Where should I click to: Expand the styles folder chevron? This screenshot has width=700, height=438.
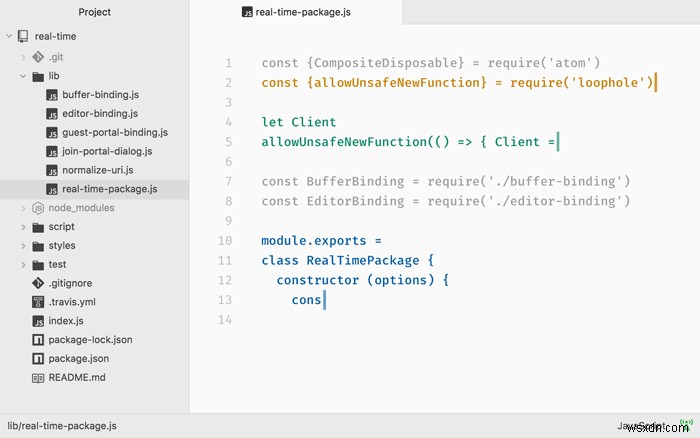(23, 246)
